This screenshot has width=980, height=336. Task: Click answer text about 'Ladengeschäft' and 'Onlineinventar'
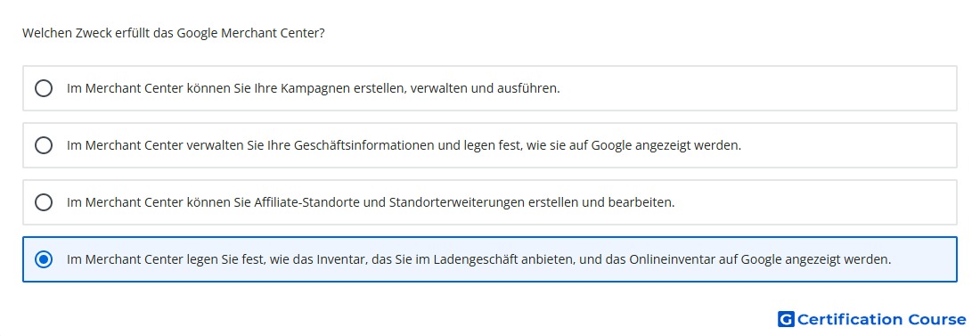[478, 259]
